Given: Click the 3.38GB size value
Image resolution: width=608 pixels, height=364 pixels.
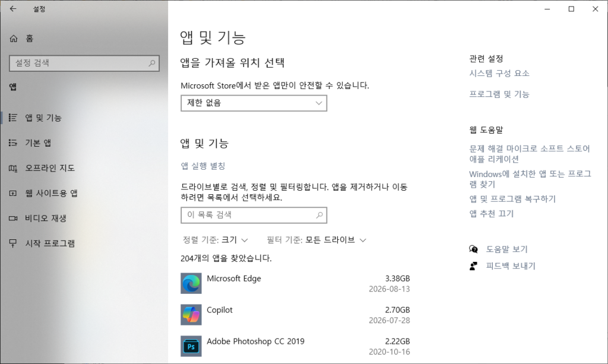Looking at the screenshot, I should [397, 278].
